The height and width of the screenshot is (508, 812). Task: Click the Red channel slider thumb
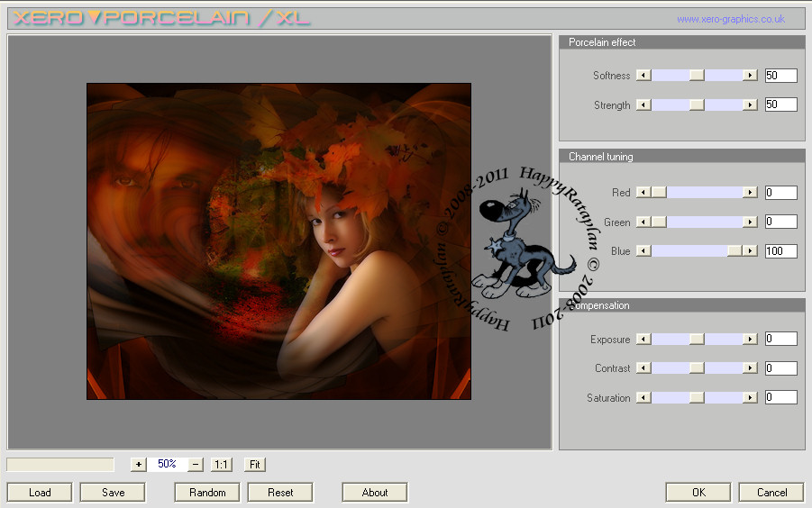coord(659,193)
